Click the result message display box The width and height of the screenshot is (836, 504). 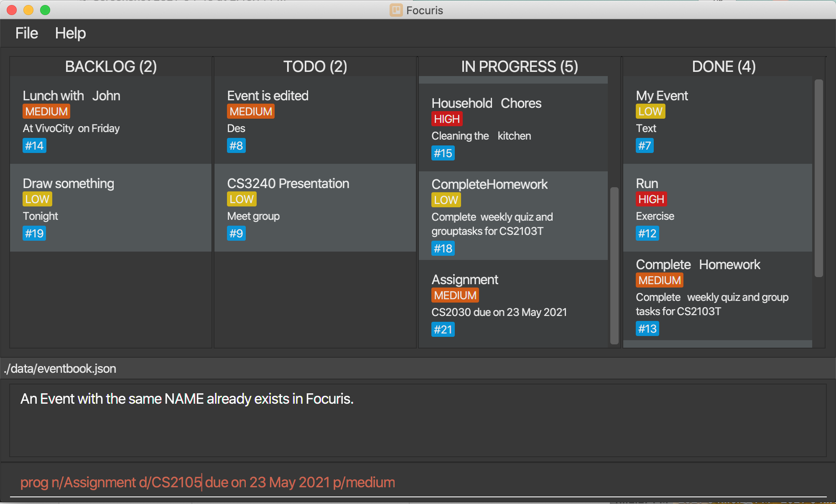418,420
